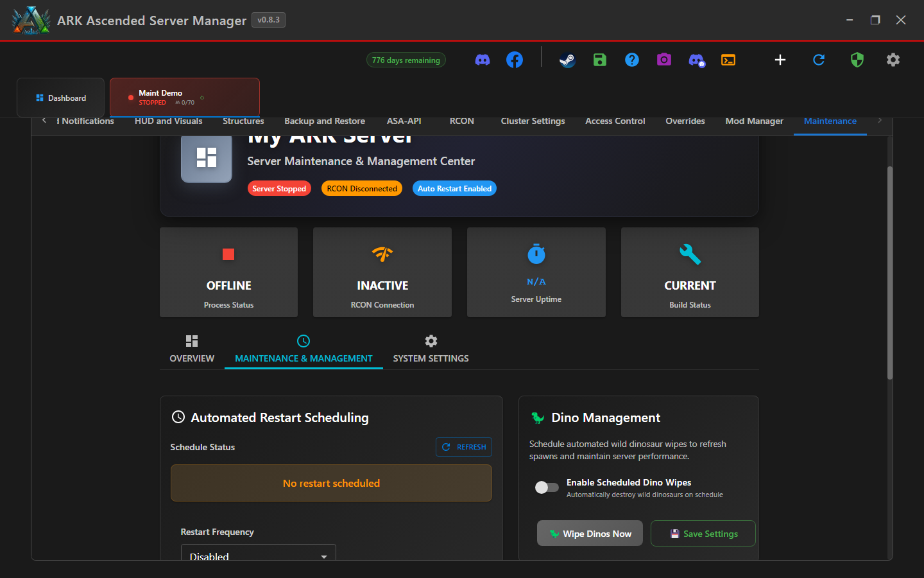
Task: Click the vertical scrollbar thumb
Action: point(889,273)
